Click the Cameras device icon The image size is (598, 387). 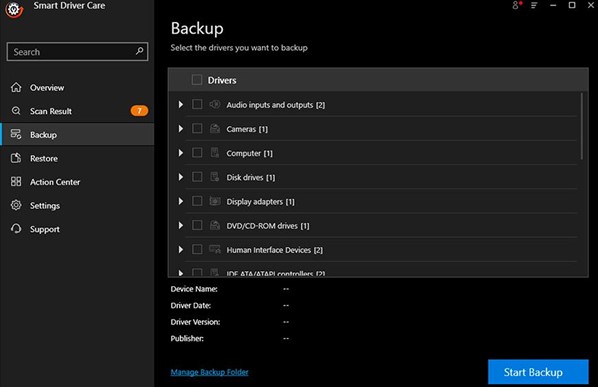tap(215, 128)
